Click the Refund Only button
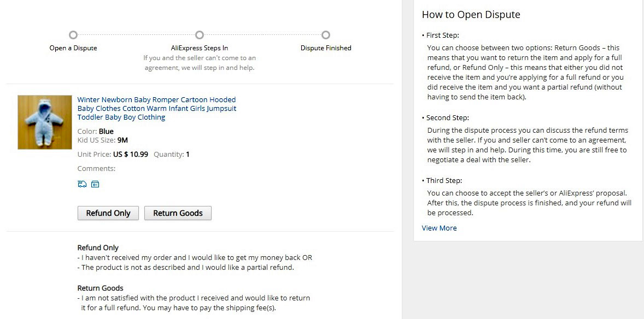Image resolution: width=644 pixels, height=319 pixels. (108, 213)
